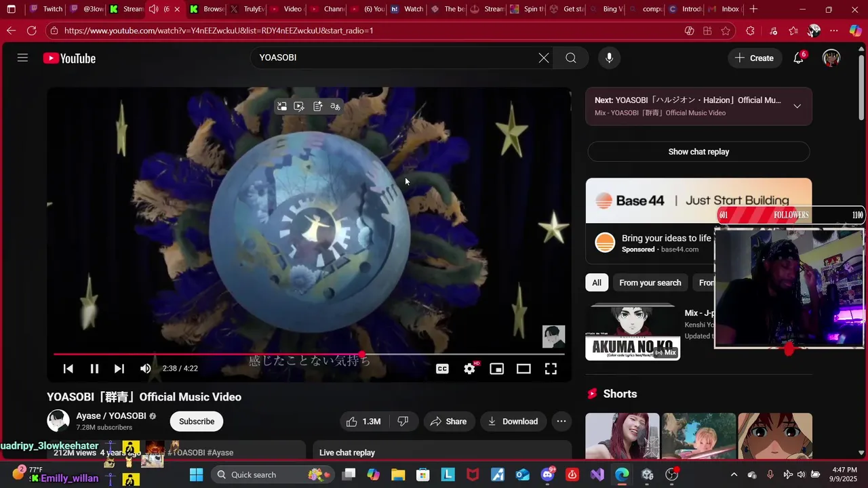Mute the video volume
Screen dimensions: 868x488
[145, 369]
